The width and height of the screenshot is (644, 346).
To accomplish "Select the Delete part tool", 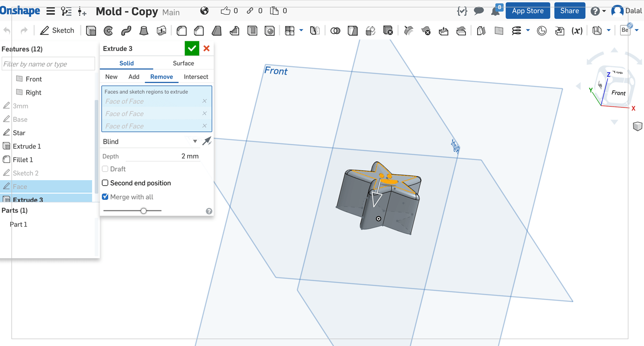I will tap(388, 31).
